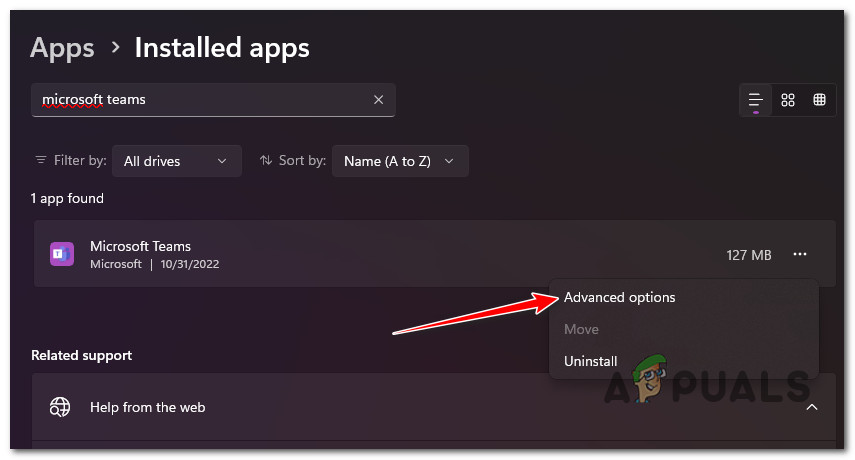The height and width of the screenshot is (460, 855).
Task: Click the 1 app found text
Action: 67,198
